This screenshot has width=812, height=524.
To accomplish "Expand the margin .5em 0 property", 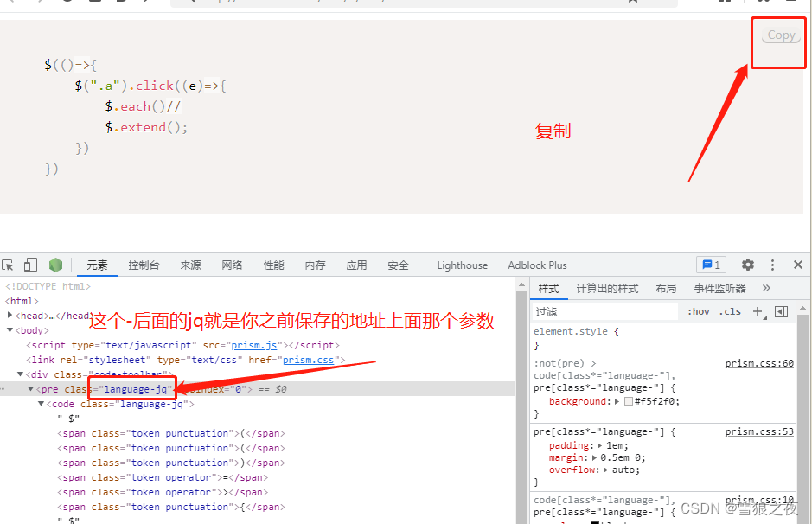I will 594,457.
